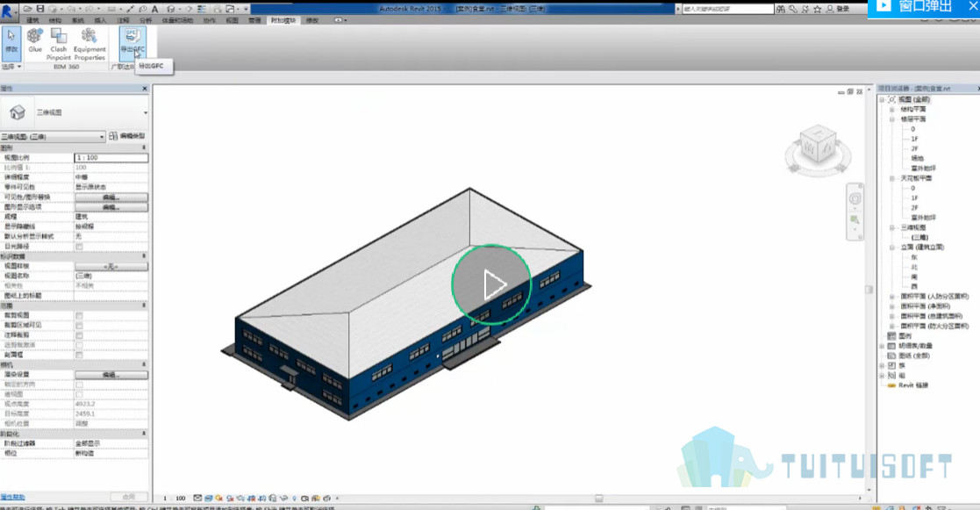980x510 pixels.
Task: Click the 窗口弹出 pop-out window button
Action: pos(917,7)
